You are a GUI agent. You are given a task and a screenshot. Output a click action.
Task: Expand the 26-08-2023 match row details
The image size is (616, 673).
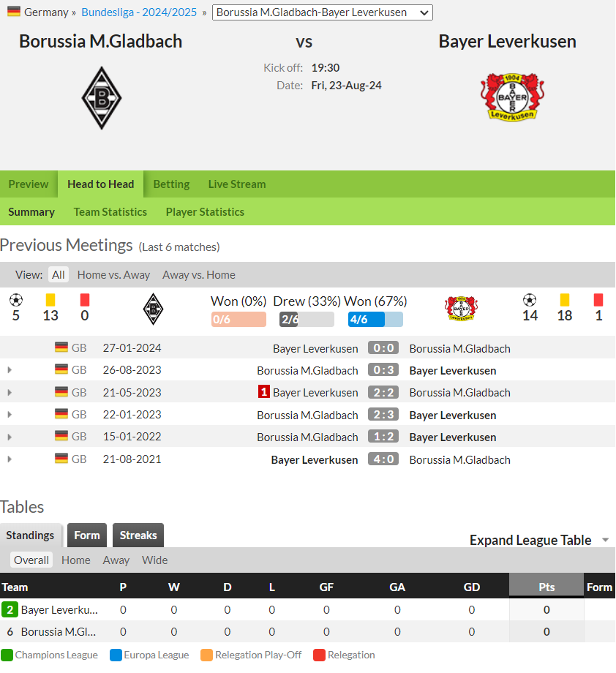pos(10,370)
